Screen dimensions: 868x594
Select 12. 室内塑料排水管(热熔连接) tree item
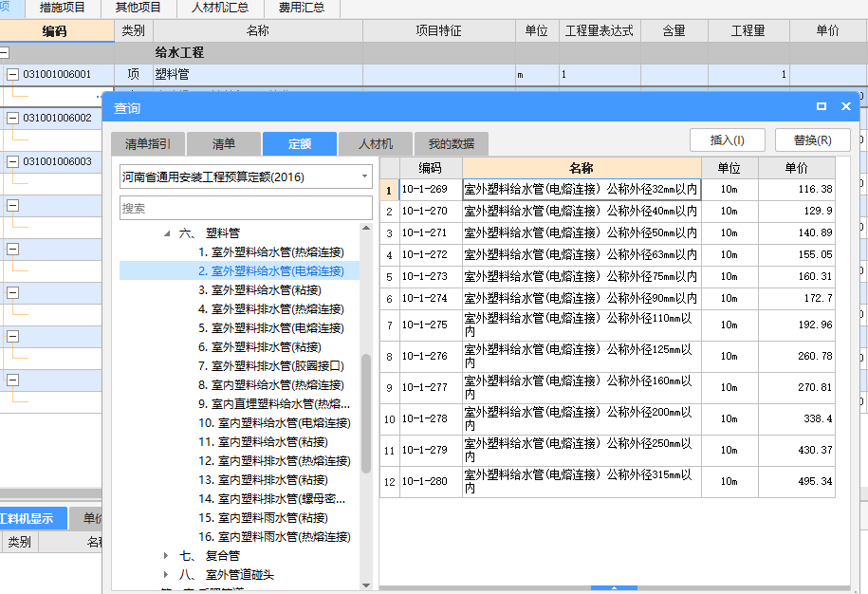click(274, 460)
